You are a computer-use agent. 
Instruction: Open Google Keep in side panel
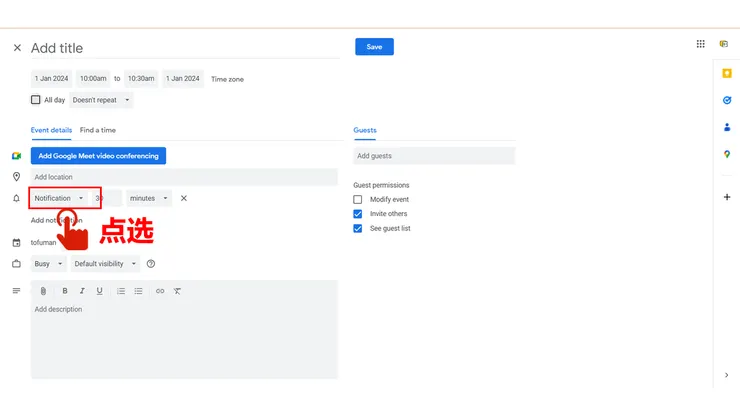[727, 73]
